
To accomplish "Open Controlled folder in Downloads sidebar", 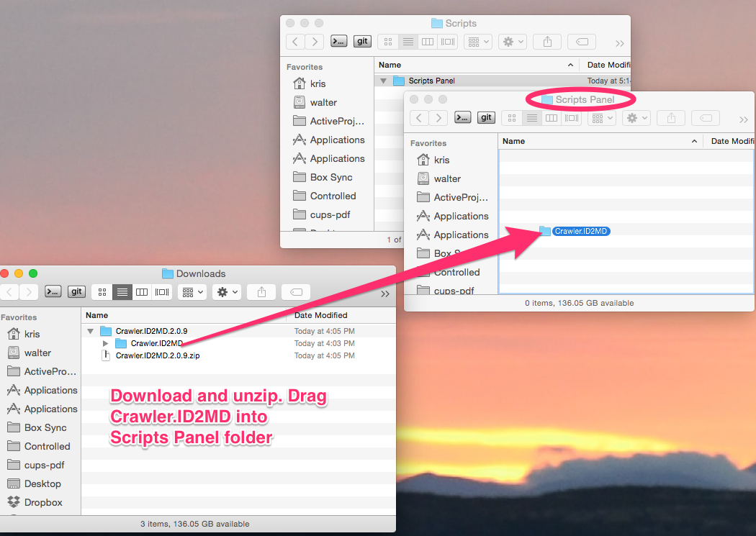I will [x=47, y=446].
